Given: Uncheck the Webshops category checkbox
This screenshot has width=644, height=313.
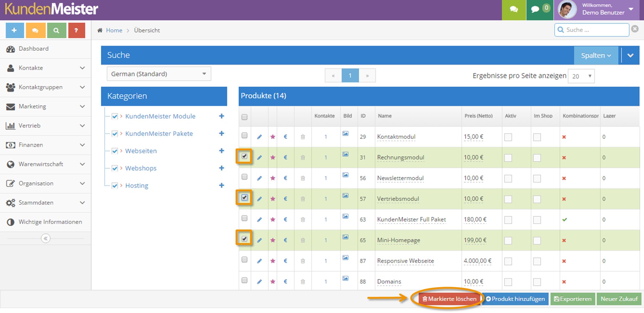Looking at the screenshot, I should coord(115,168).
